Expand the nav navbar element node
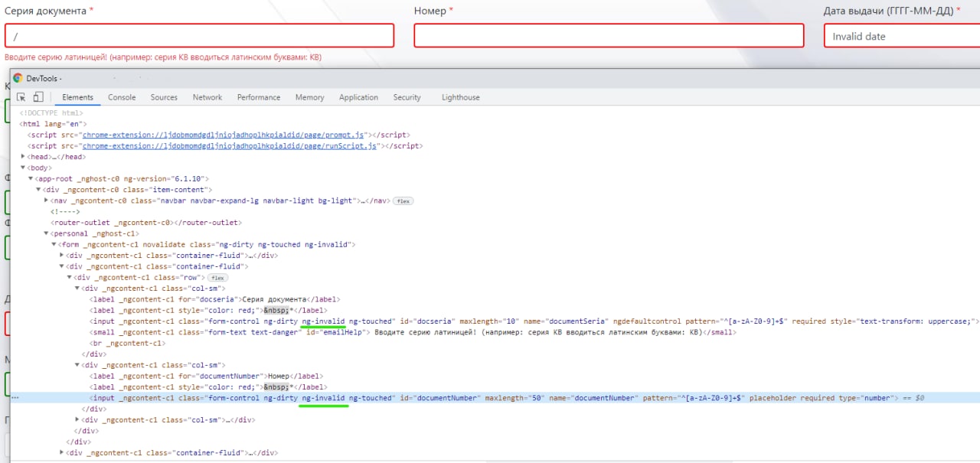 [47, 201]
